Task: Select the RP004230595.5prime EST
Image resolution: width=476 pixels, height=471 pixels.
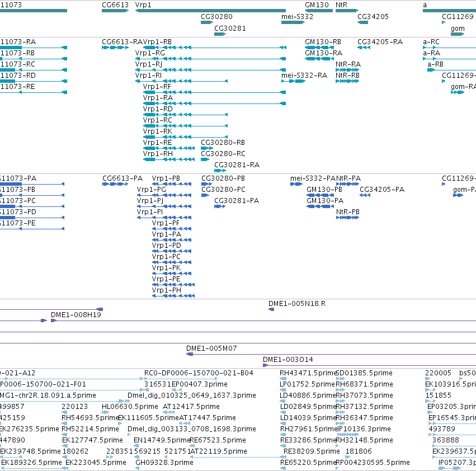Action: coord(337,469)
